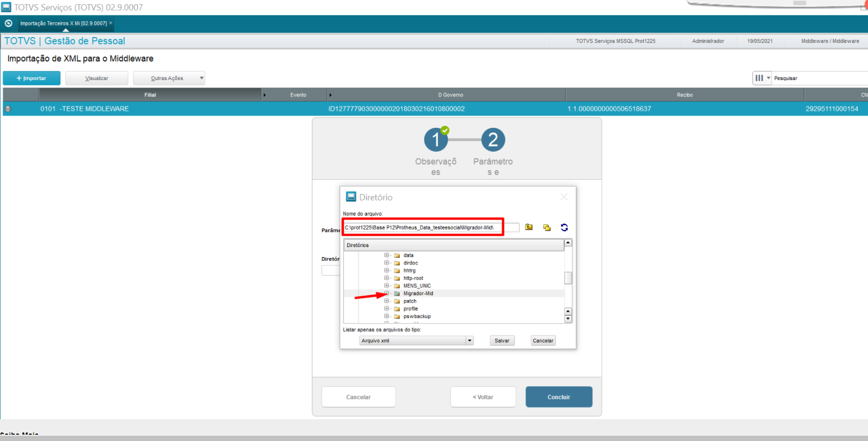Open the Arquivo xml file type dropdown
This screenshot has width=868, height=441.
tap(469, 341)
